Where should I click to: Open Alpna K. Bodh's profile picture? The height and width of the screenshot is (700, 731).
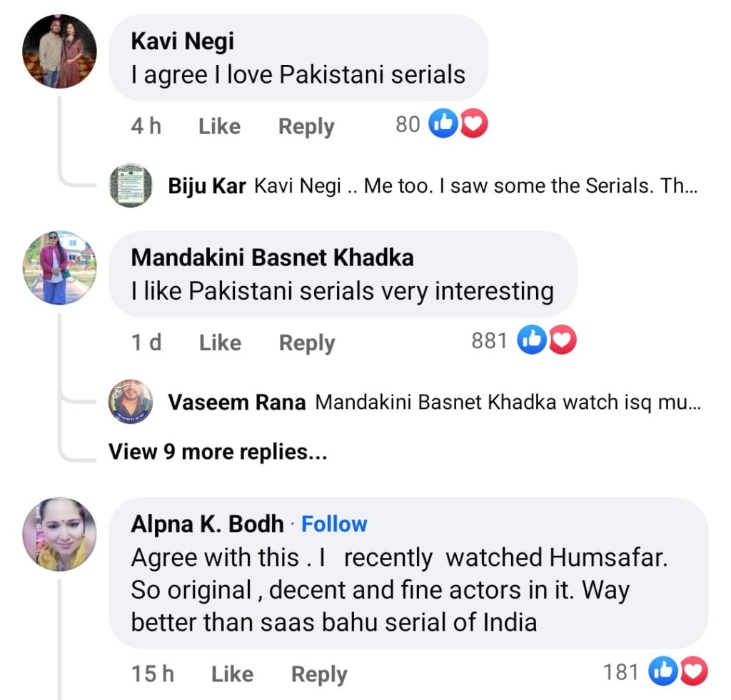pos(59,534)
